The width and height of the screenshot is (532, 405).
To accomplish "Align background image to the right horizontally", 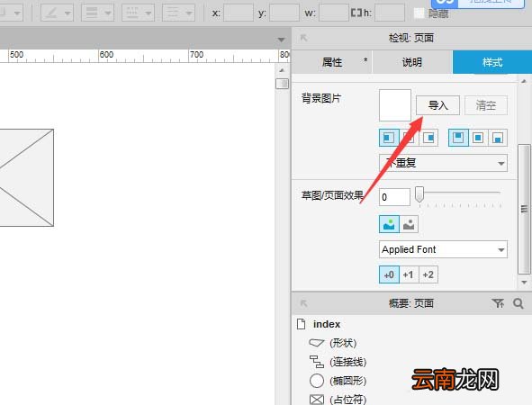I will [428, 138].
